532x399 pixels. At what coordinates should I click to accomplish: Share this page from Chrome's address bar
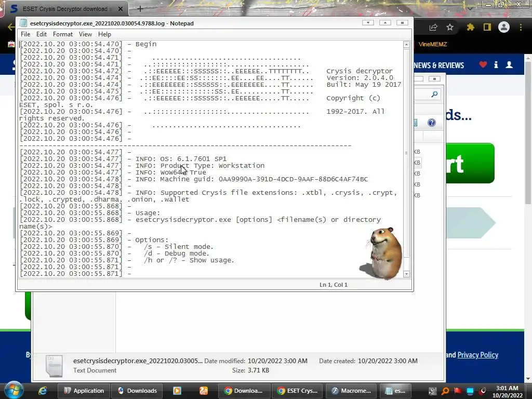point(433,28)
